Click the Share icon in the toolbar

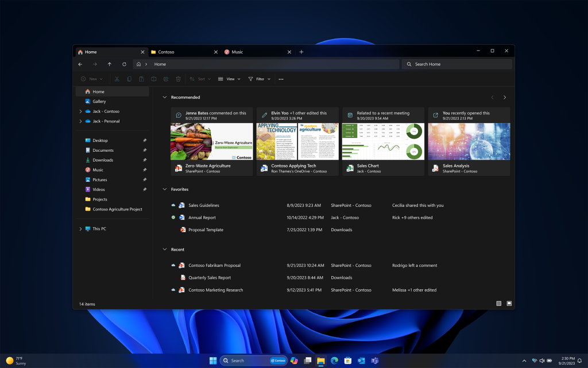pos(167,79)
